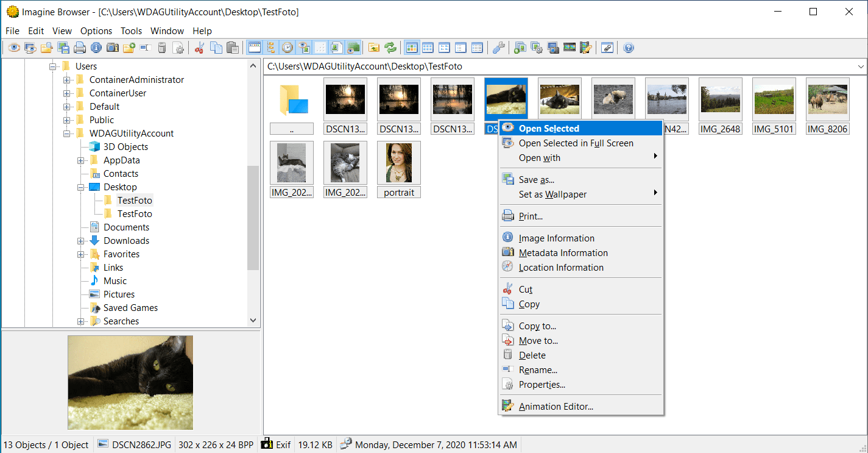Collapse the Users folder in the tree
Image resolution: width=868 pixels, height=453 pixels.
click(x=53, y=66)
